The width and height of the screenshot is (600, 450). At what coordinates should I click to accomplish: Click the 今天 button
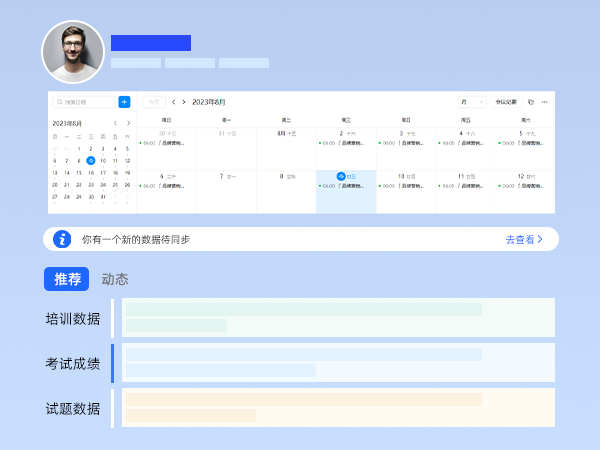tap(153, 102)
